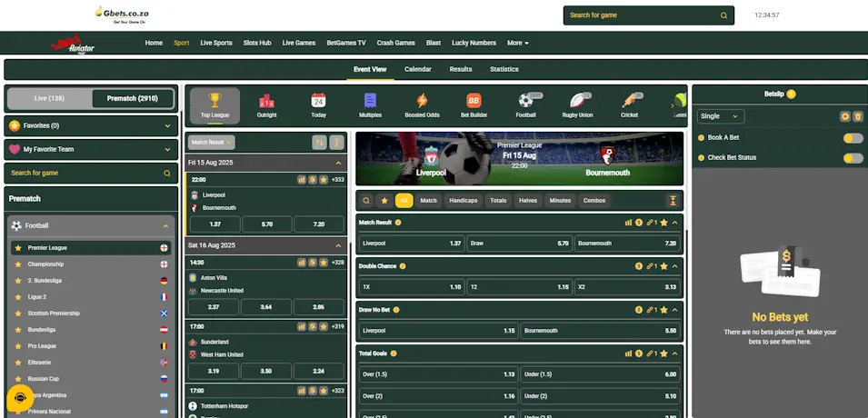
Task: Click the magnifier in top search bar
Action: 723,15
